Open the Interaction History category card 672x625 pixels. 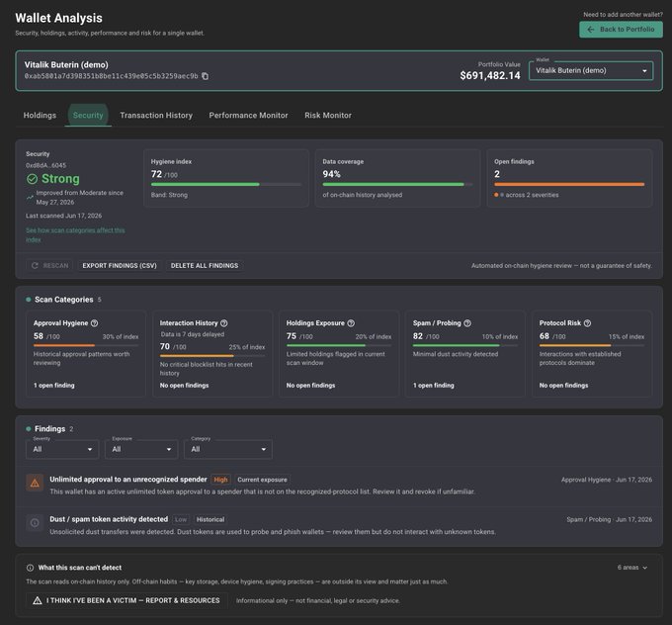click(x=212, y=354)
